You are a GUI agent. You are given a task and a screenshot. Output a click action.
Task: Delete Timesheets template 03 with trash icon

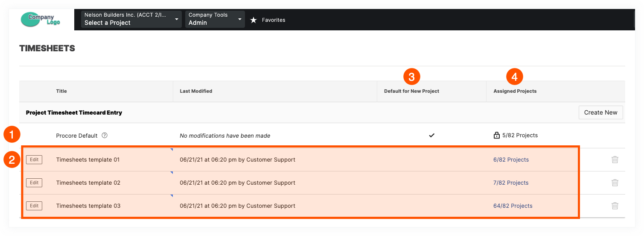(615, 206)
